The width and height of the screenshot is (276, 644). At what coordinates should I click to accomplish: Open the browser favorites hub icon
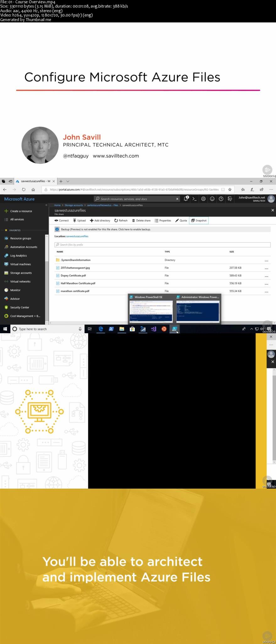pos(243,190)
